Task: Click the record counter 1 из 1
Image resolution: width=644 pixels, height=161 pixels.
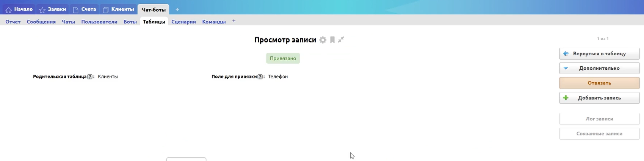Action: 603,39
